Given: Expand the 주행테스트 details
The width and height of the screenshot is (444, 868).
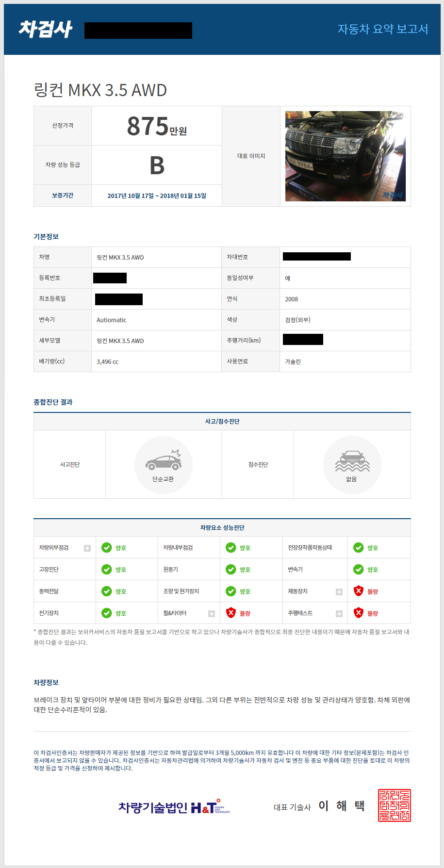Looking at the screenshot, I should pyautogui.click(x=339, y=614).
